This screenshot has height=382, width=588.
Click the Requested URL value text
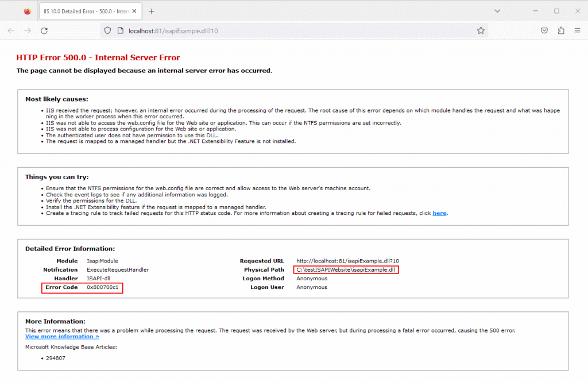tap(347, 261)
